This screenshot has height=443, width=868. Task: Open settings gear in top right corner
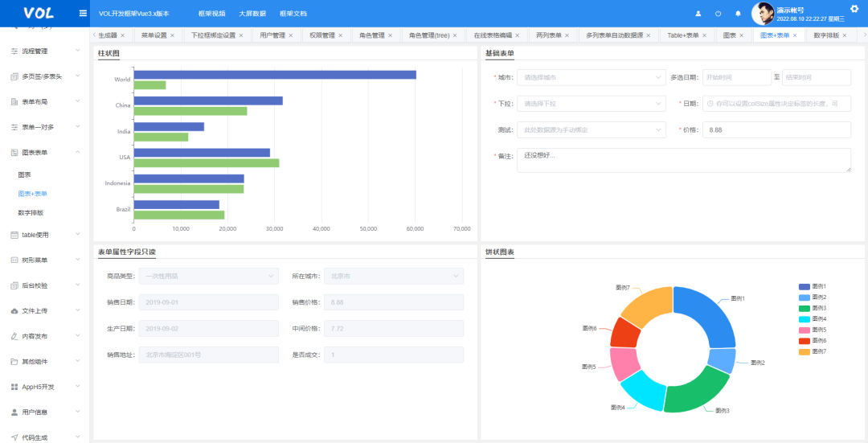[x=854, y=8]
